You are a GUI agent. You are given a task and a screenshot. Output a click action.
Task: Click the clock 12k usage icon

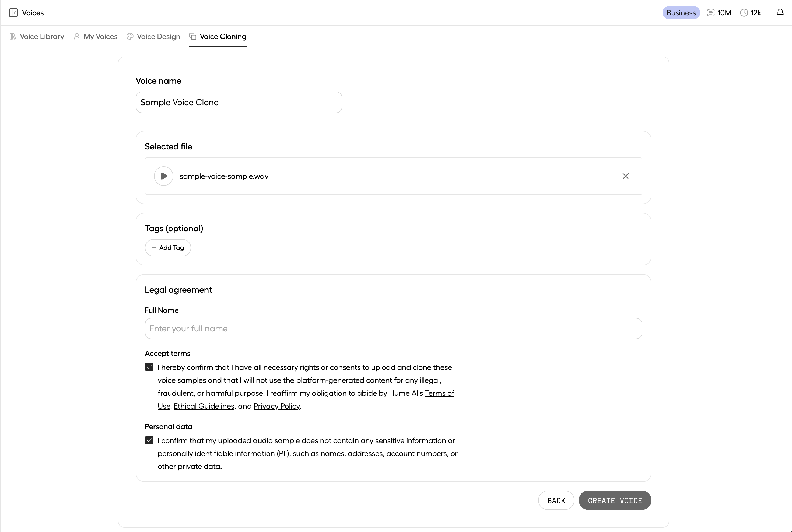pos(744,13)
